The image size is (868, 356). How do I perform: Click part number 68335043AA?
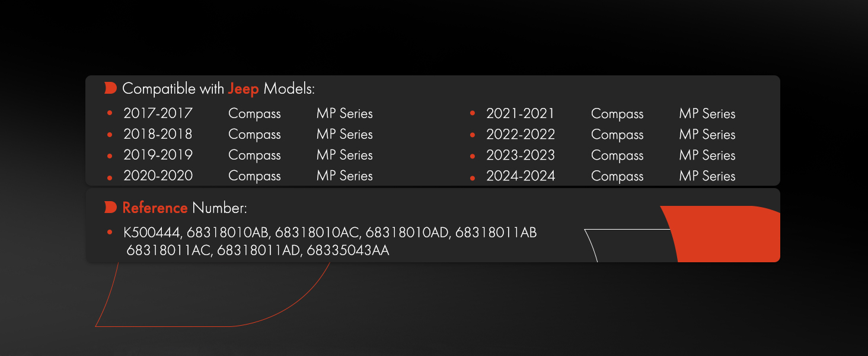click(348, 250)
